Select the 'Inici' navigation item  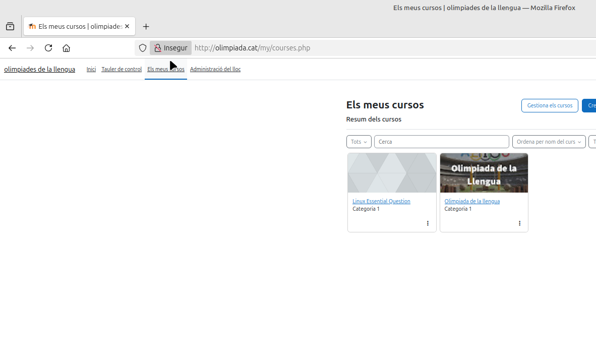tap(91, 69)
